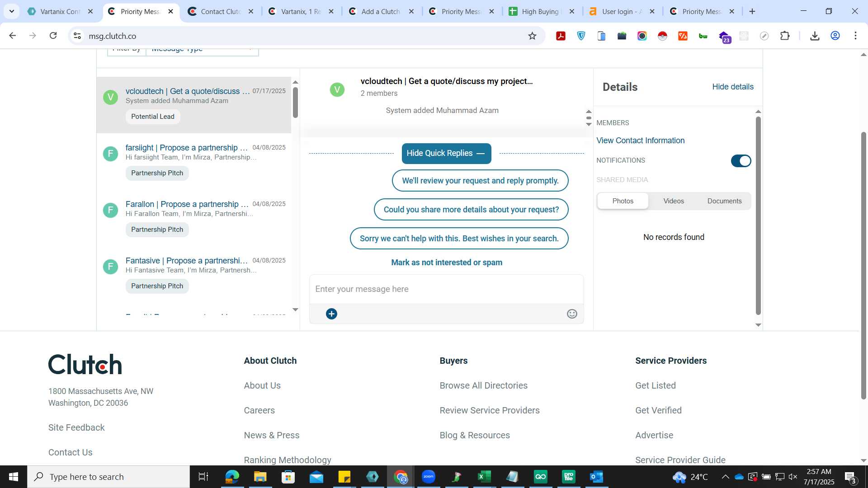Go back using the browser back arrow
Viewport: 868px width, 488px height.
point(13,36)
